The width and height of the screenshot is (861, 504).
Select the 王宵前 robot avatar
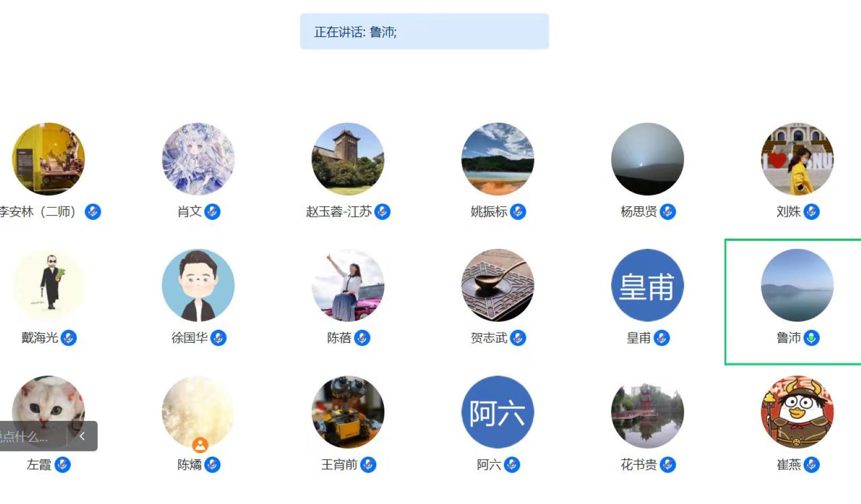(348, 412)
